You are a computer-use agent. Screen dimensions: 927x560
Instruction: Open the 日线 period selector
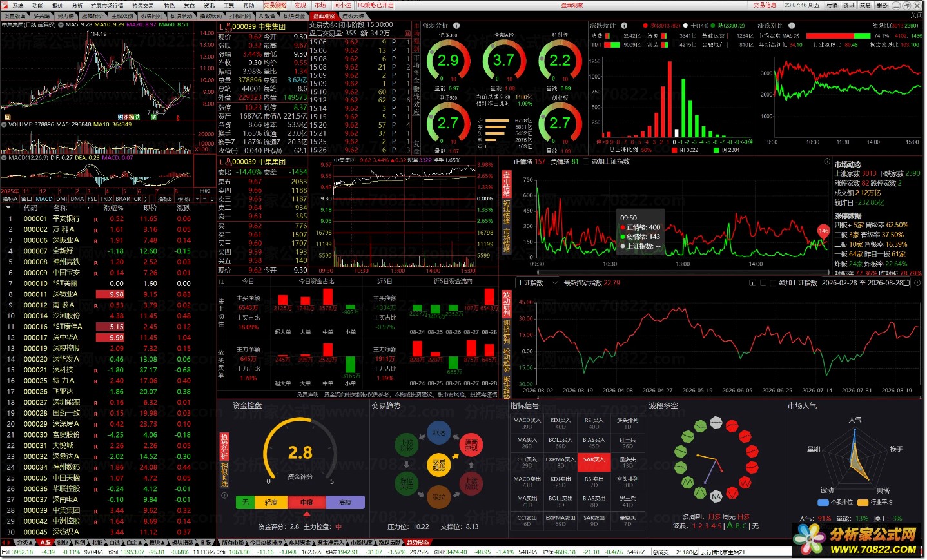tap(205, 191)
